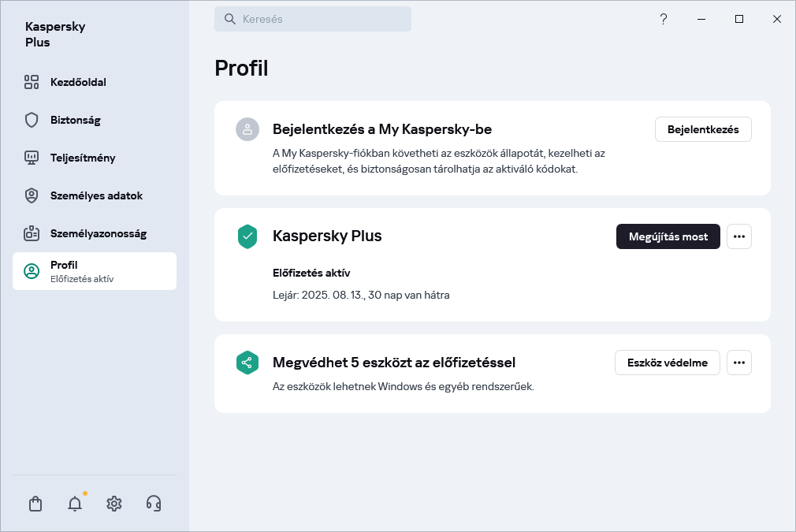Open the ellipsis menu next to Megújítás most
Image resolution: width=796 pixels, height=532 pixels.
pyautogui.click(x=738, y=236)
